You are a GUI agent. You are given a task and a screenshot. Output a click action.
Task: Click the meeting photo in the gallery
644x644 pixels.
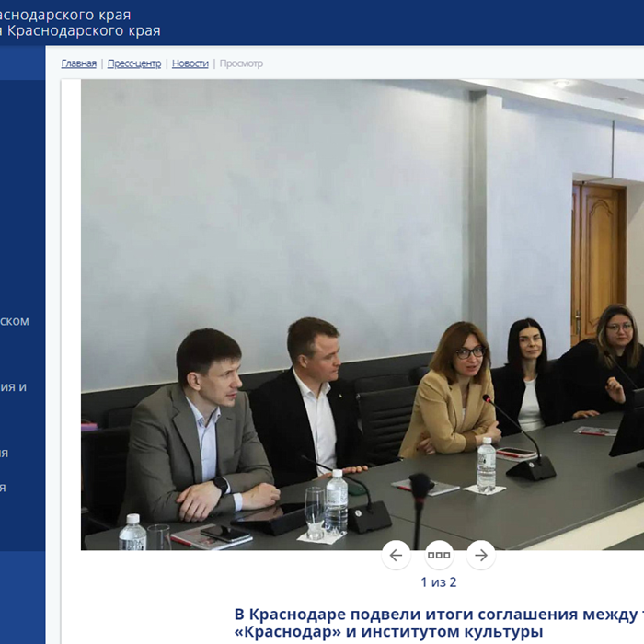pyautogui.click(x=362, y=315)
